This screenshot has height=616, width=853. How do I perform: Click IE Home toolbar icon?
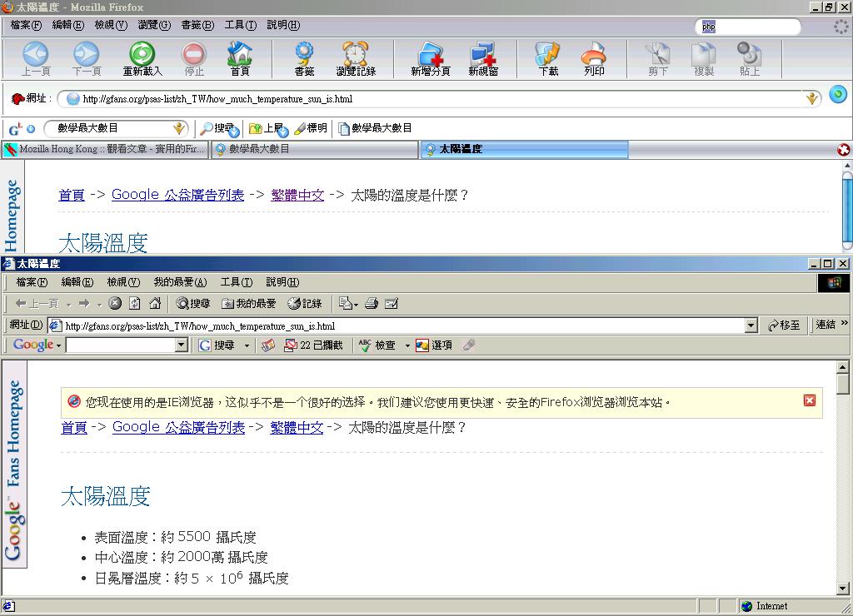pyautogui.click(x=155, y=303)
